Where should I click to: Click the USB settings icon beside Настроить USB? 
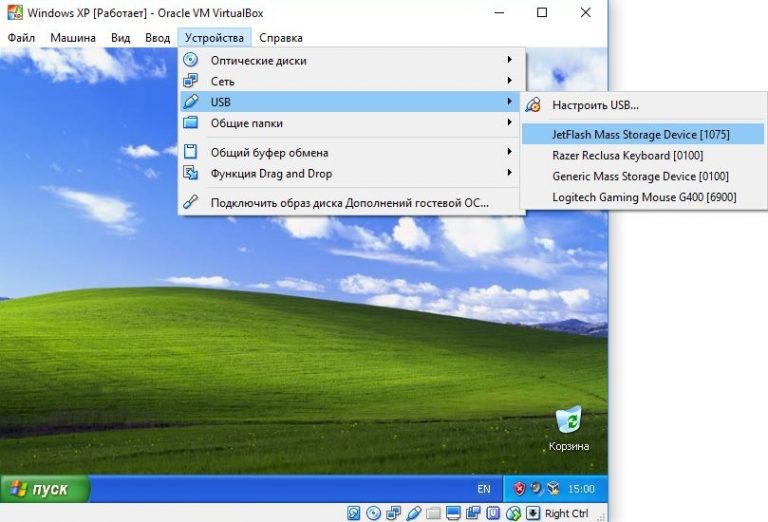(533, 105)
